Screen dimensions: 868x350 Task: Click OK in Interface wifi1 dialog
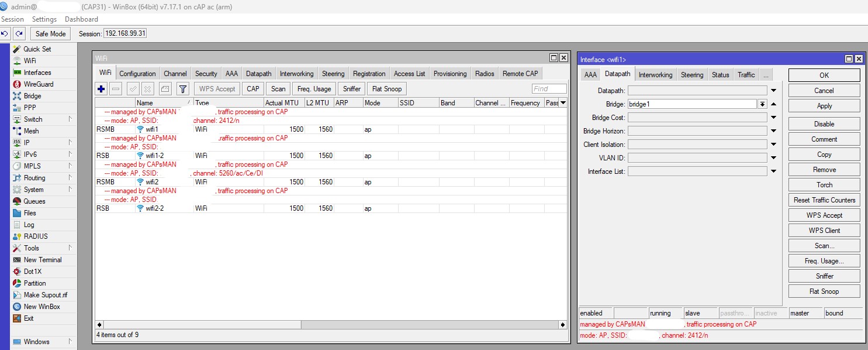[824, 76]
